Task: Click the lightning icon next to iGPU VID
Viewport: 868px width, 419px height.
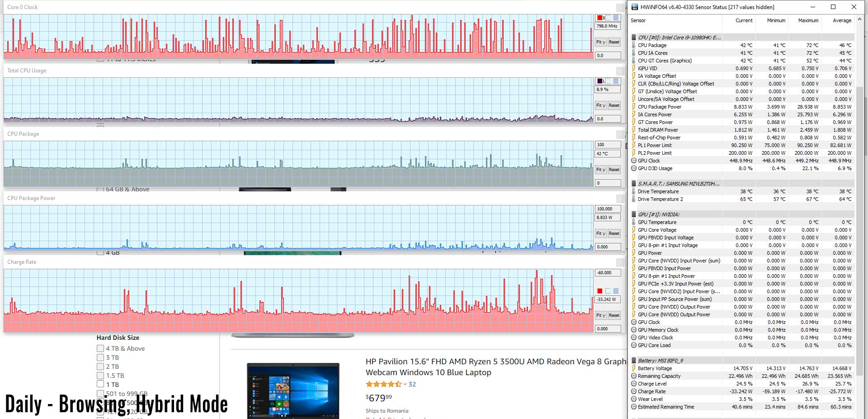Action: pos(634,68)
